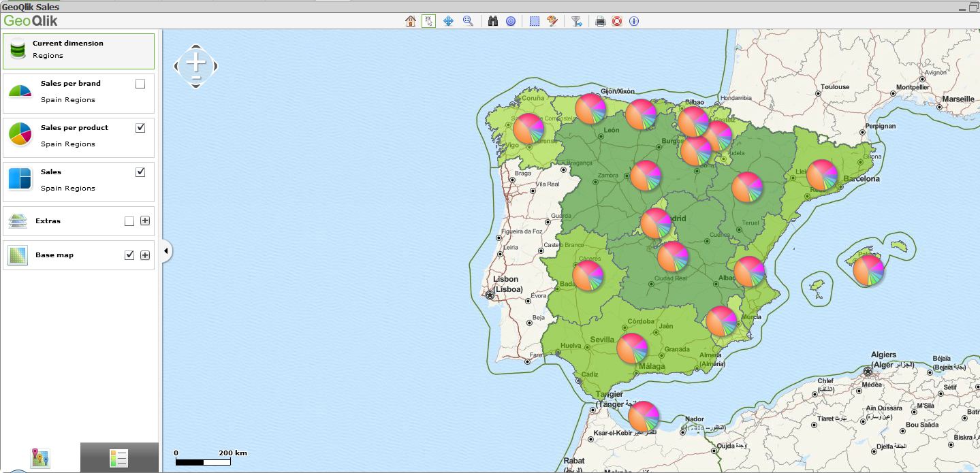980x473 pixels.
Task: Select the pan map tool
Action: (x=449, y=21)
